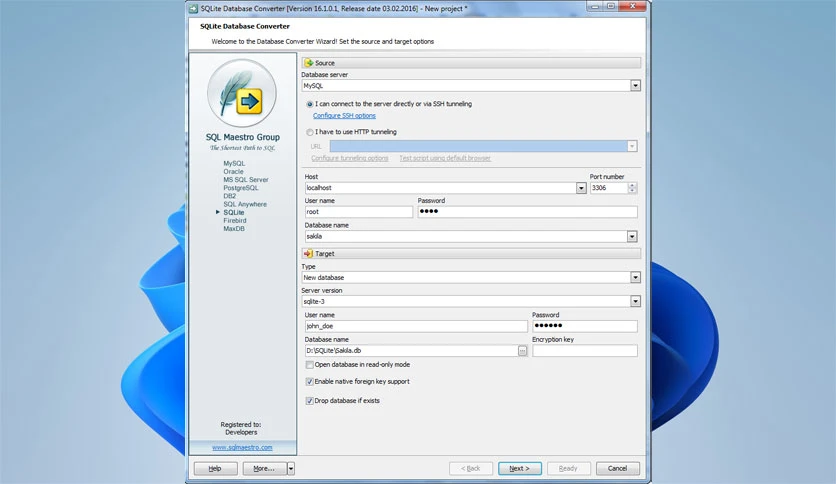
Task: Open the More button dropdown arrow
Action: point(291,469)
